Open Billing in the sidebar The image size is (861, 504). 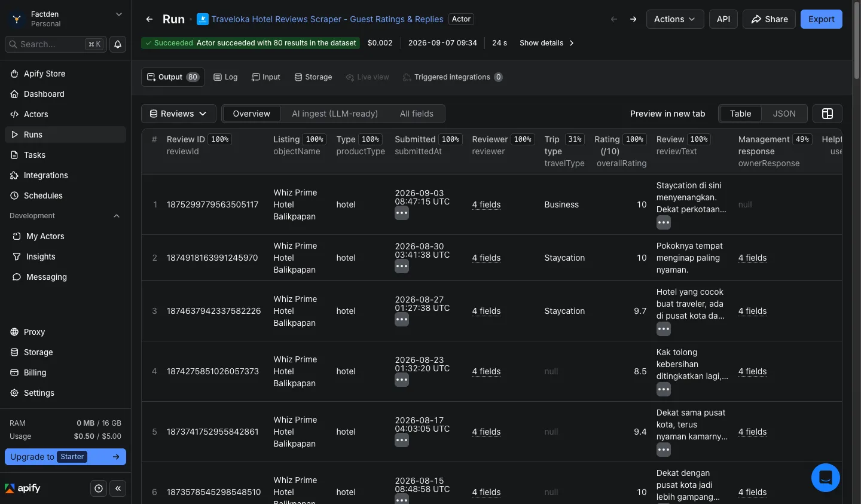[65, 372]
